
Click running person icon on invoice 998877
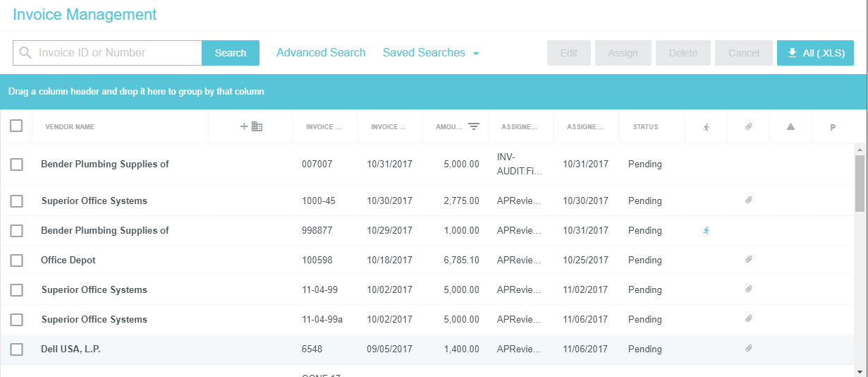click(706, 230)
